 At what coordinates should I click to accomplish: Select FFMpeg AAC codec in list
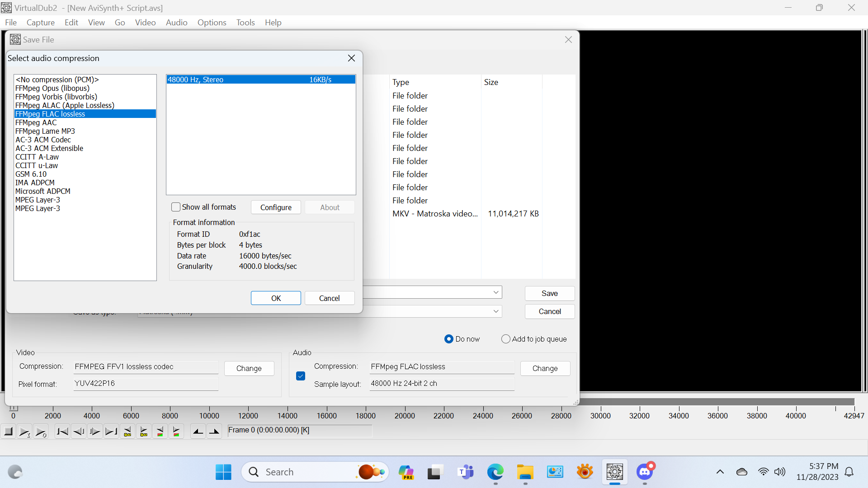(x=36, y=122)
